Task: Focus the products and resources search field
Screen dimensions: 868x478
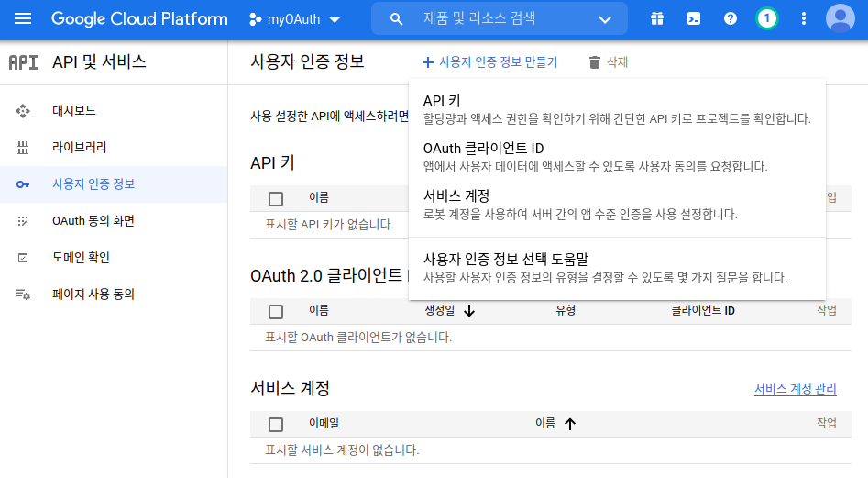Action: (x=500, y=19)
